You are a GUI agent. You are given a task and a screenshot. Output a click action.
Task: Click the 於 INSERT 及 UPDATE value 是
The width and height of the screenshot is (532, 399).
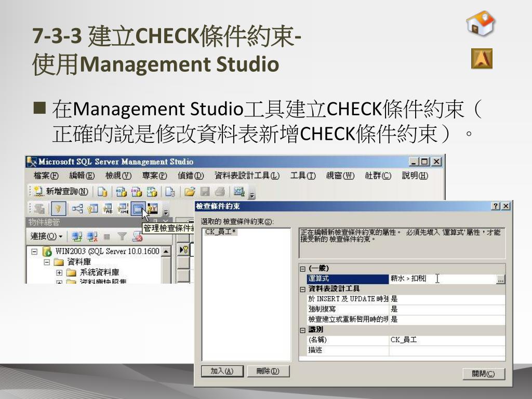coord(447,299)
